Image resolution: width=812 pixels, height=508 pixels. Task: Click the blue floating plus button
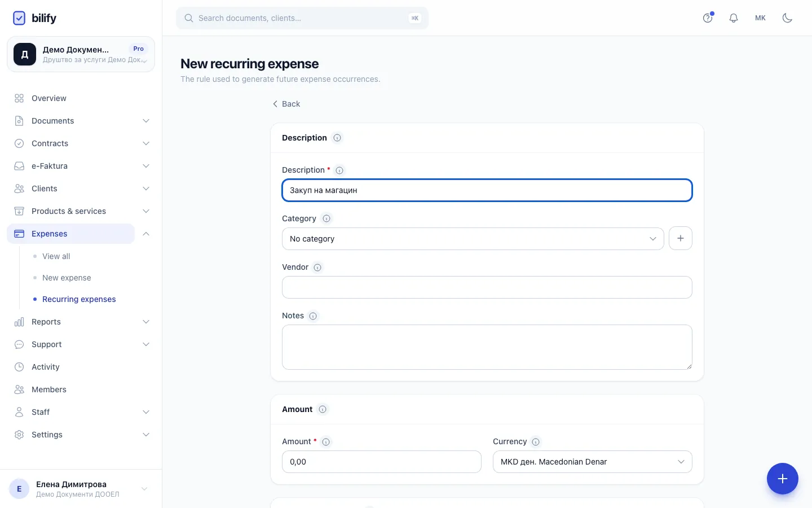pyautogui.click(x=782, y=479)
